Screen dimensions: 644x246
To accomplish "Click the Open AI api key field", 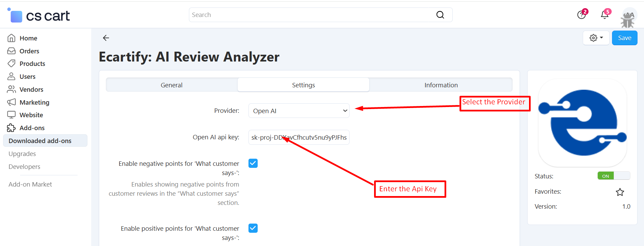I will point(299,137).
